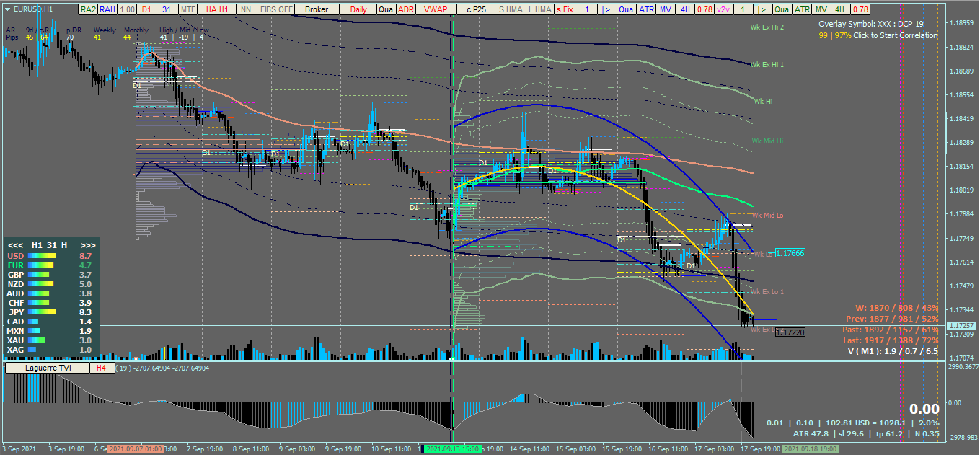The image size is (980, 455).
Task: Click the blue MV button
Action: [x=666, y=9]
